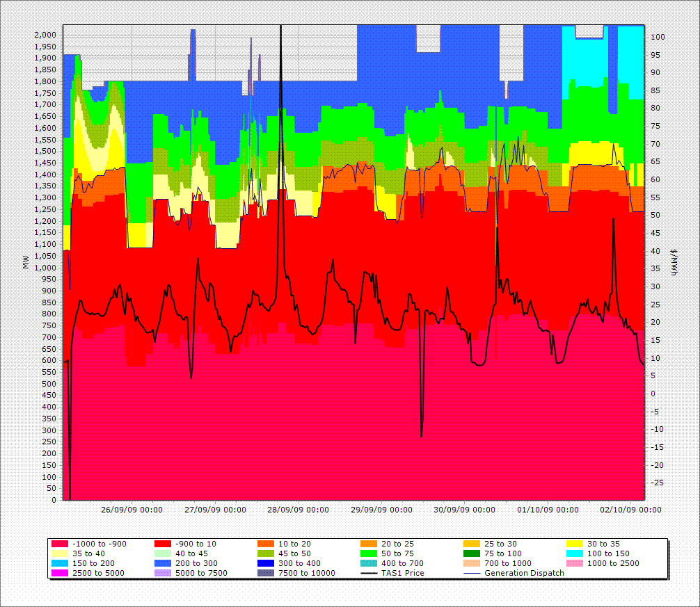
Task: Select the '5000 to 7500' legend swatch
Action: pos(163,573)
